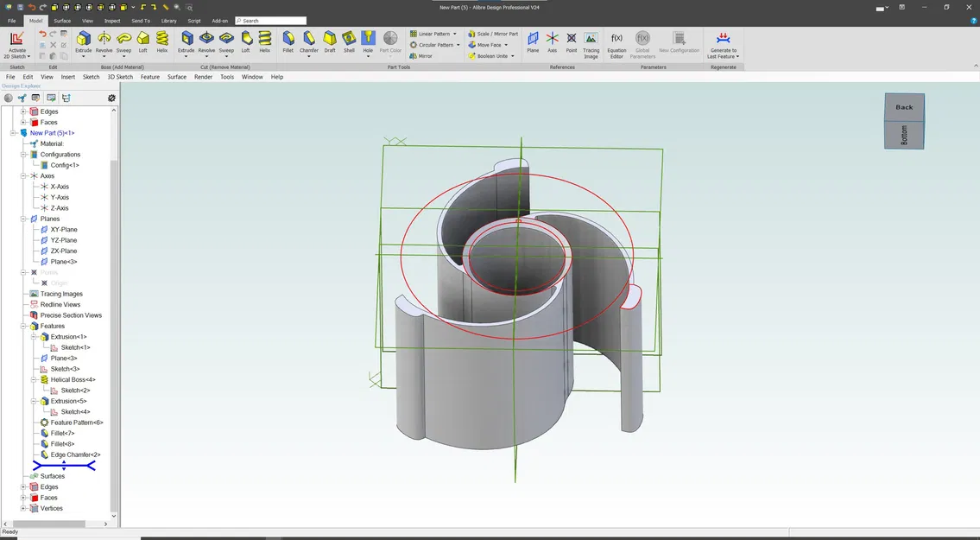This screenshot has width=980, height=540.
Task: Select the Chamfer tool
Action: pos(309,39)
